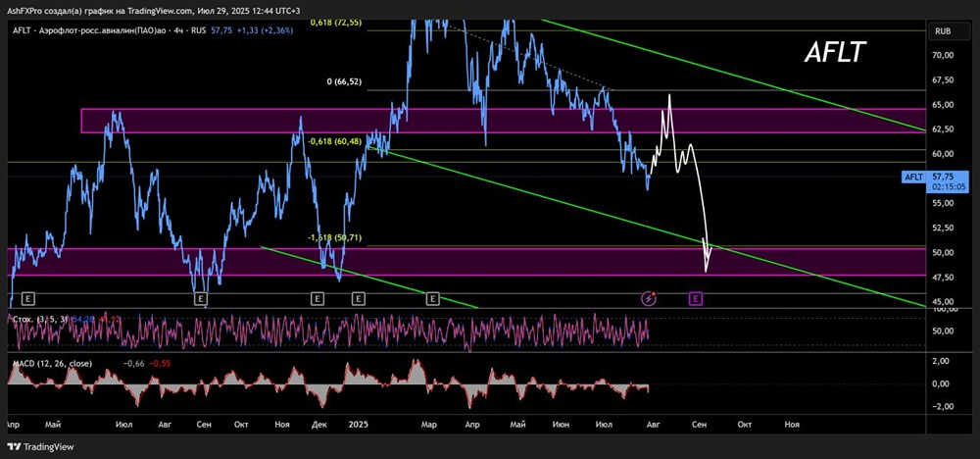Open the purple upcoming earnings E marker
Image resolution: width=980 pixels, height=459 pixels.
tap(695, 299)
